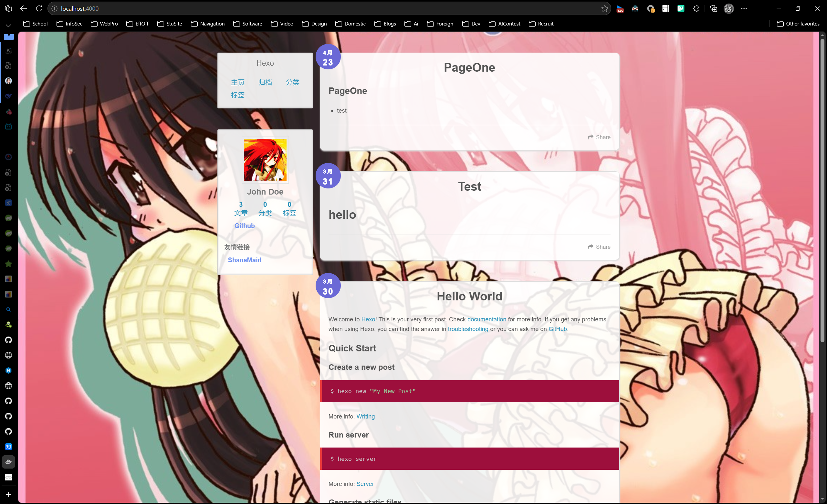Refresh the localhost page
The image size is (827, 504).
coord(39,8)
